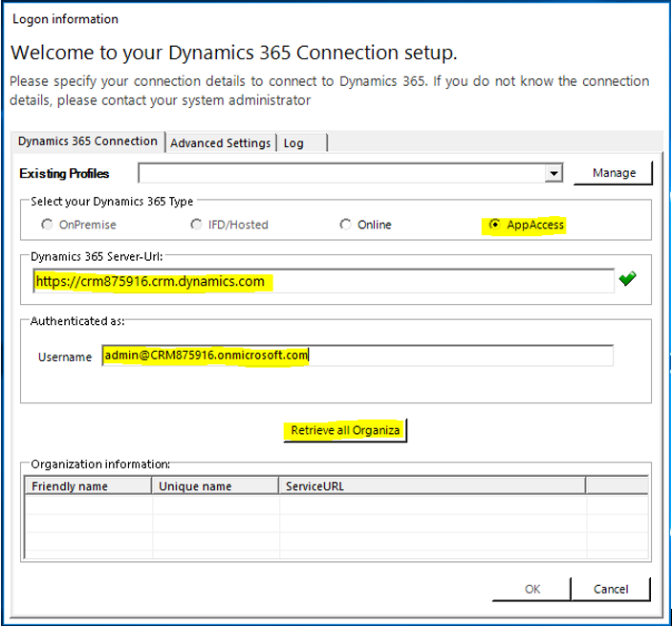Switch to the Dynamics 365 Connection tab
This screenshot has width=672, height=627.
(87, 141)
